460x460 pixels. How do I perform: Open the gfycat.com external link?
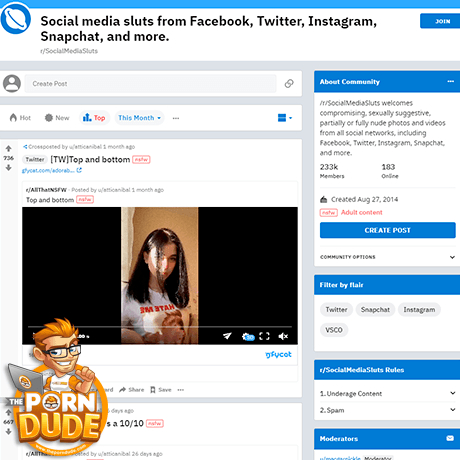pos(52,170)
